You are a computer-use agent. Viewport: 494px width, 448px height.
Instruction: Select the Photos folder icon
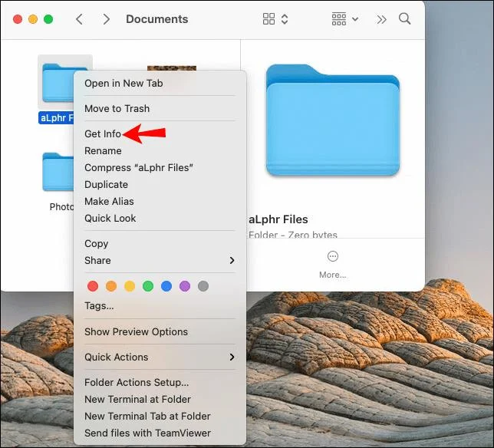(x=58, y=172)
